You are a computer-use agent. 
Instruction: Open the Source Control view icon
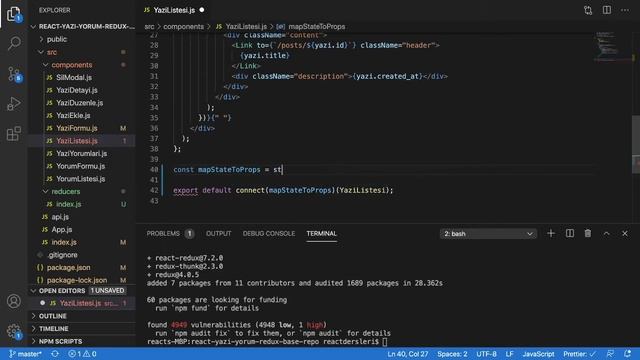point(14,74)
